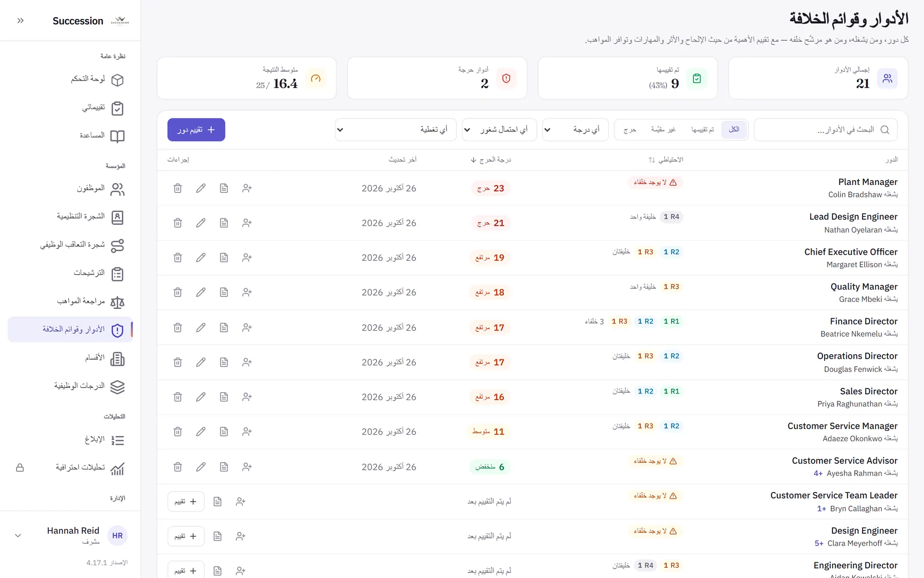
Task: Click the roles search field
Action: click(x=826, y=130)
